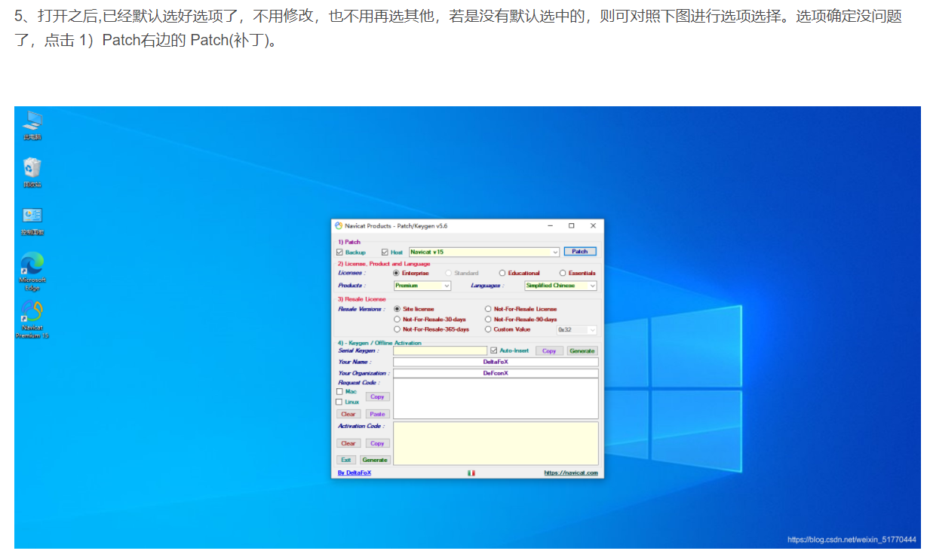Screen dimensions: 930x560
Task: Click the 'Licenses :' label
Action: pyautogui.click(x=351, y=273)
